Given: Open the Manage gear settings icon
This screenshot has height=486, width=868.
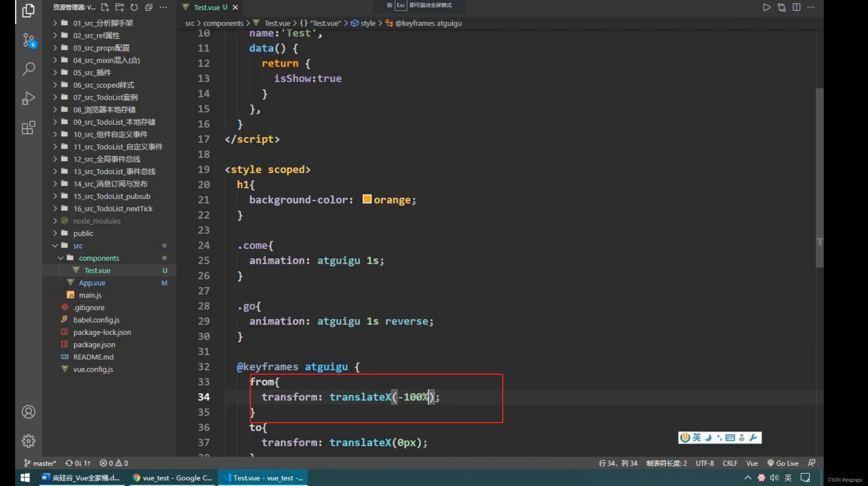Looking at the screenshot, I should point(28,441).
